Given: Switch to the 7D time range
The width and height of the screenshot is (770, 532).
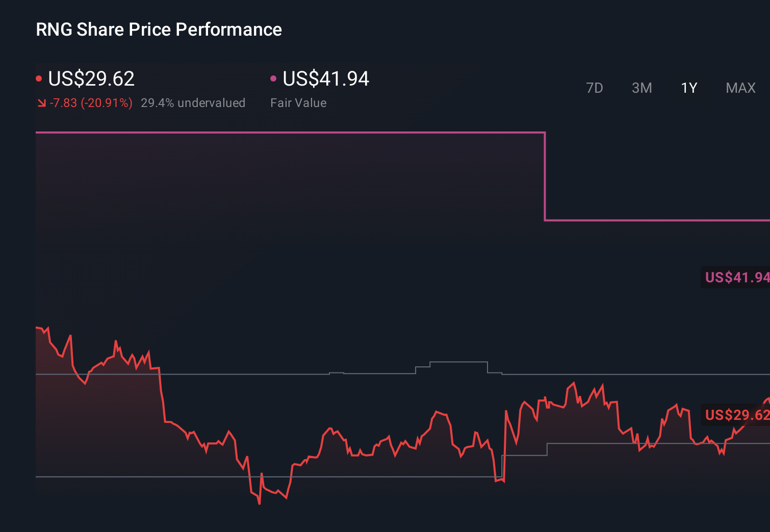Looking at the screenshot, I should tap(595, 88).
